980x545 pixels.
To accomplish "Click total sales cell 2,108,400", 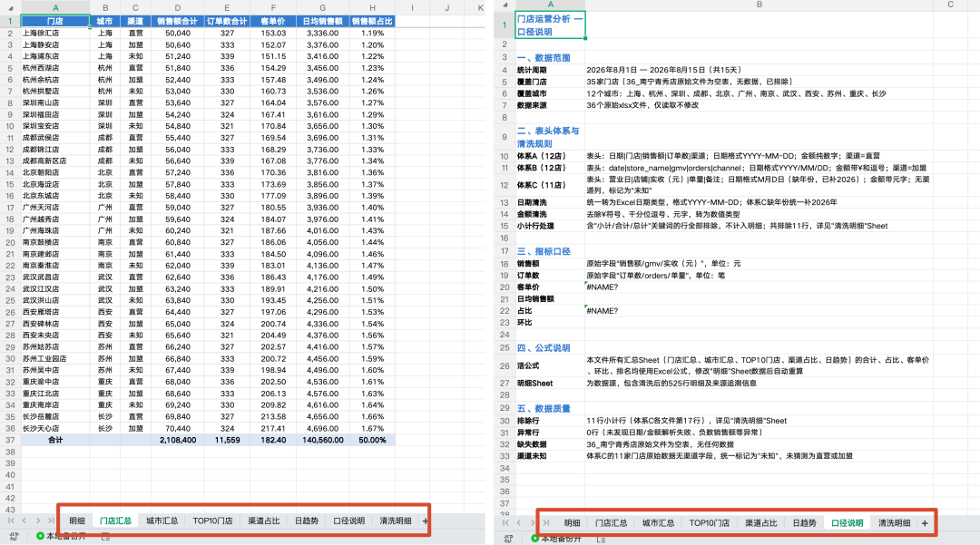I will [x=178, y=440].
